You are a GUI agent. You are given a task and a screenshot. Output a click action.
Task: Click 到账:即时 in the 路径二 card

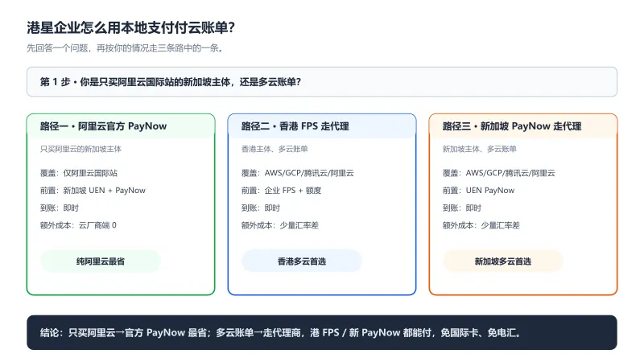[x=261, y=208]
